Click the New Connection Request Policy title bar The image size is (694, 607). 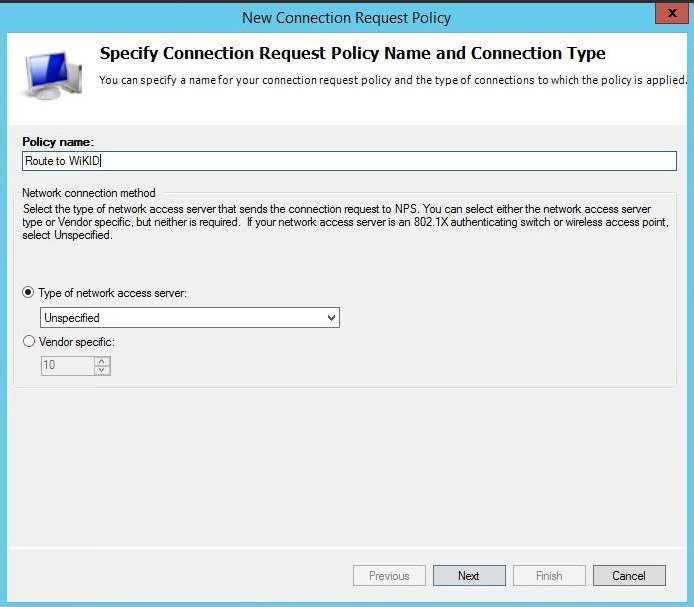[x=346, y=18]
